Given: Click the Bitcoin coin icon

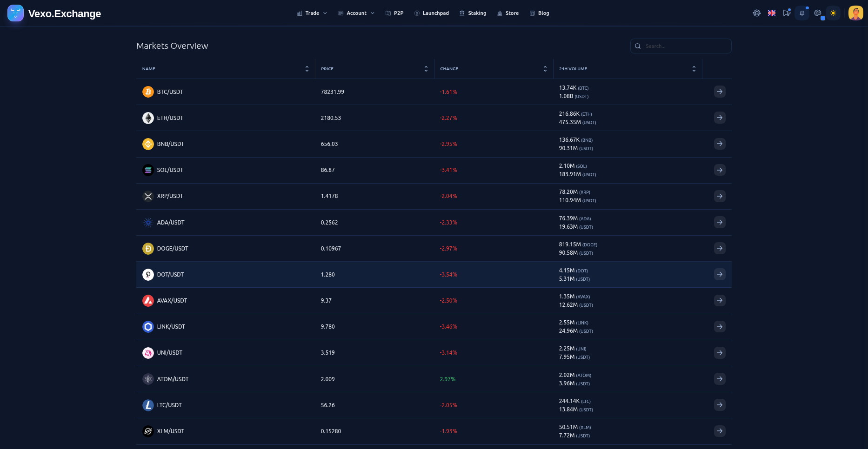Looking at the screenshot, I should [x=148, y=92].
